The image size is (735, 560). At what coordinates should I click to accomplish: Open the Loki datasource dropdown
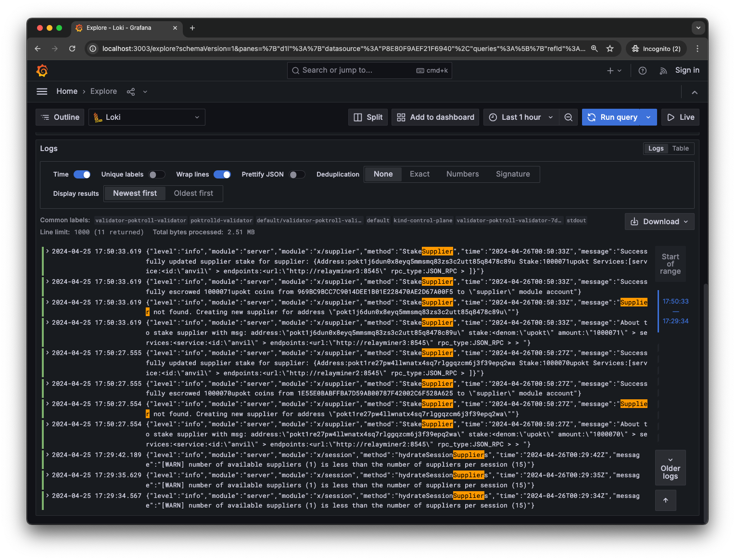pos(147,117)
